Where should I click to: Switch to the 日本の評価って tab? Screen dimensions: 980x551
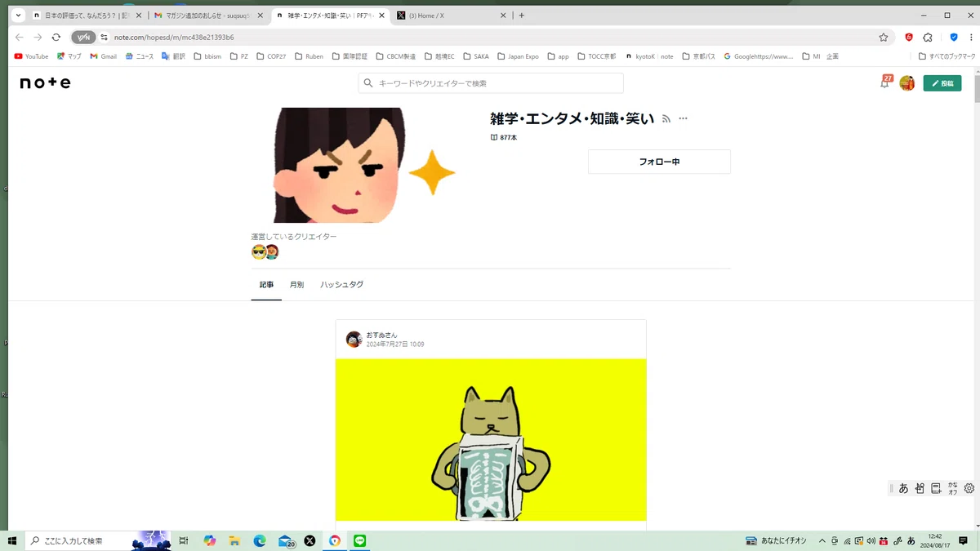[86, 16]
